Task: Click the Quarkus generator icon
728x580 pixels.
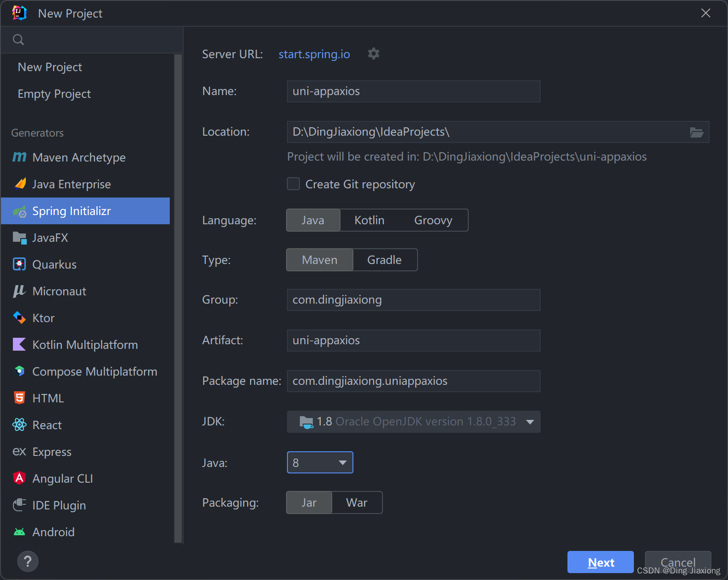Action: click(x=19, y=264)
